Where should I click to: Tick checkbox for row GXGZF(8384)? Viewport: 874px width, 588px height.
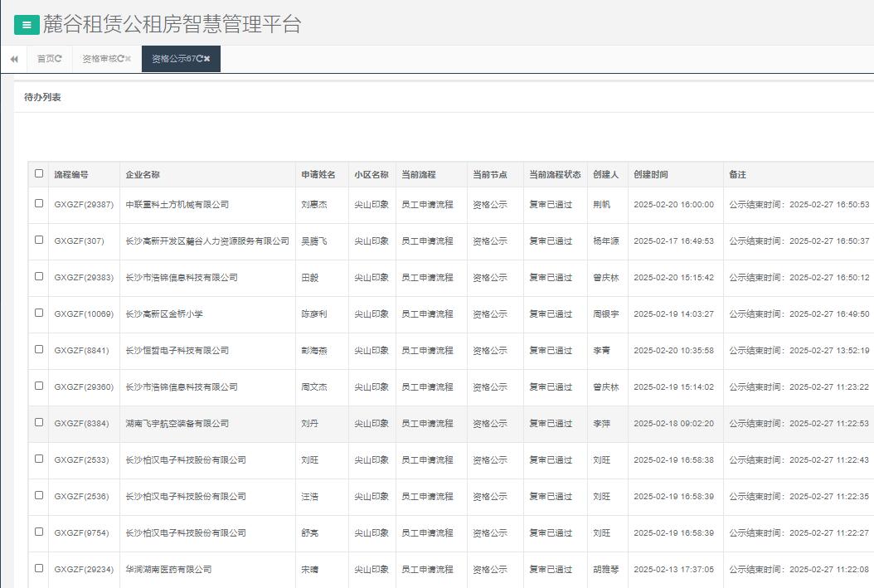39,422
